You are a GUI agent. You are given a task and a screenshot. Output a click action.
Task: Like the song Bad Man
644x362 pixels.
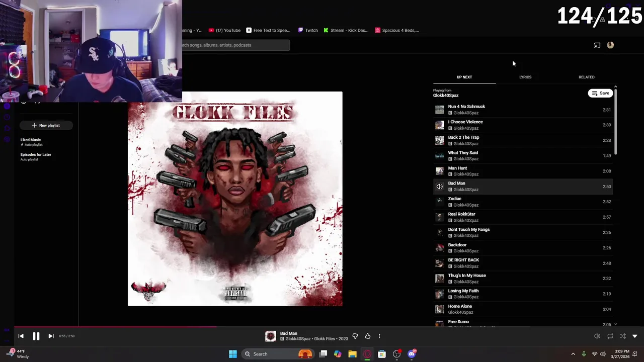pyautogui.click(x=368, y=336)
